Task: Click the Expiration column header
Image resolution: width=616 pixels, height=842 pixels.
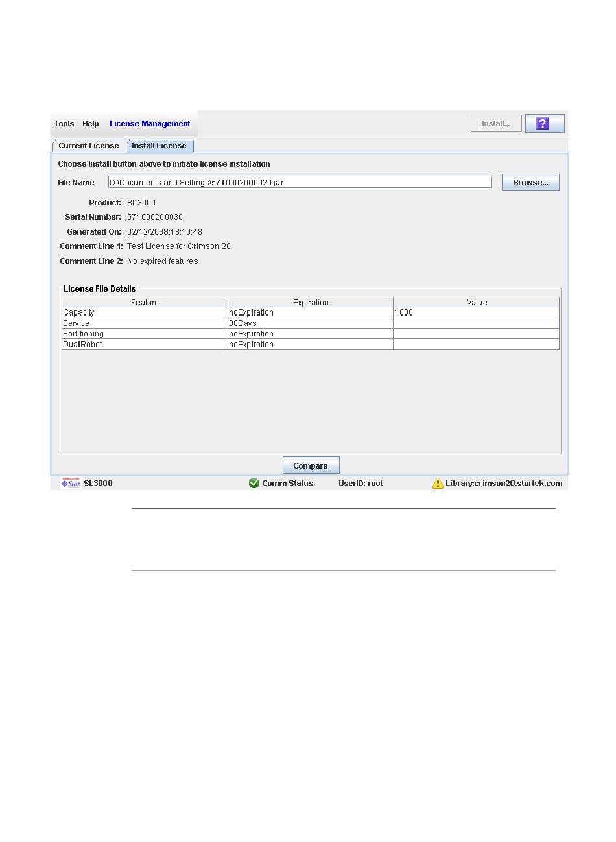Action: click(x=311, y=302)
